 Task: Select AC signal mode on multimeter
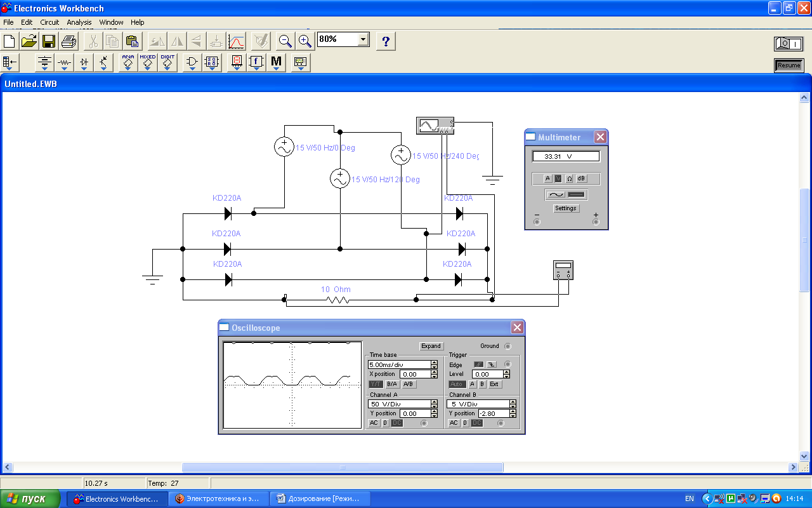pyautogui.click(x=556, y=195)
